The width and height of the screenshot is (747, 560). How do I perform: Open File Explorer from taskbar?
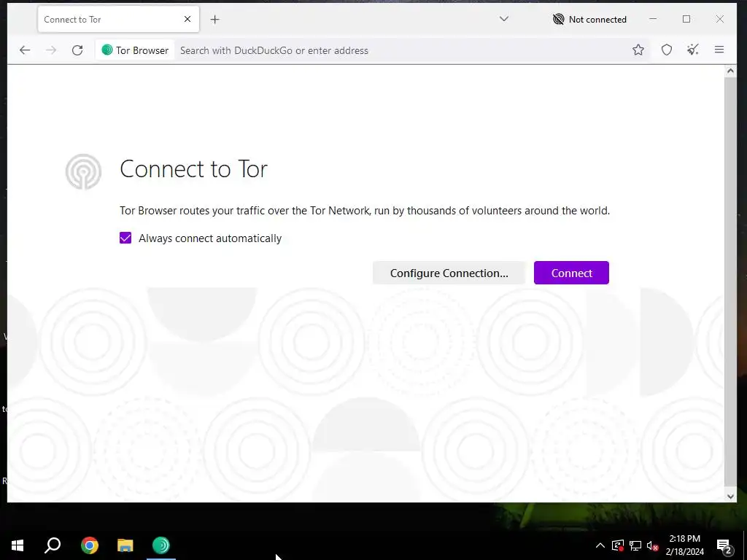point(125,545)
